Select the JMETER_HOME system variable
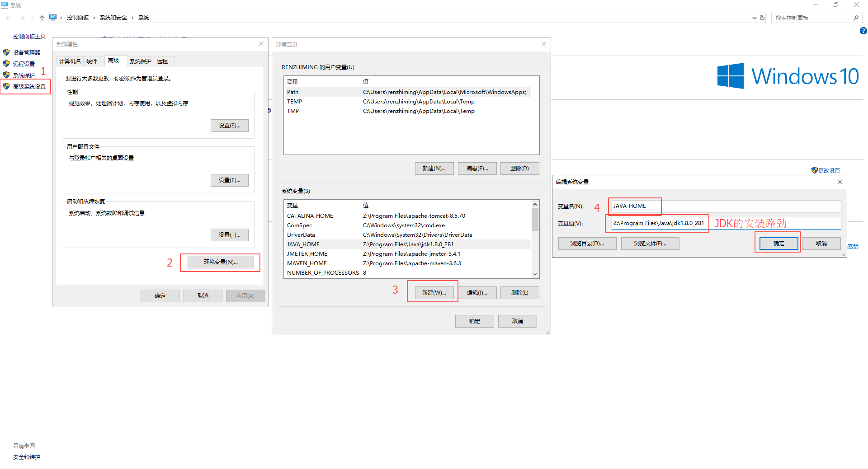Screen dimensions: 868x469 [x=408, y=254]
